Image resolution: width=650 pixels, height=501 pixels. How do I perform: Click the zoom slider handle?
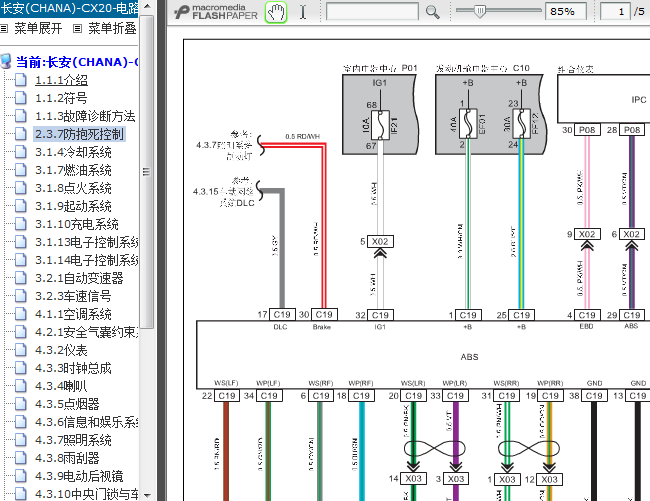pyautogui.click(x=480, y=11)
